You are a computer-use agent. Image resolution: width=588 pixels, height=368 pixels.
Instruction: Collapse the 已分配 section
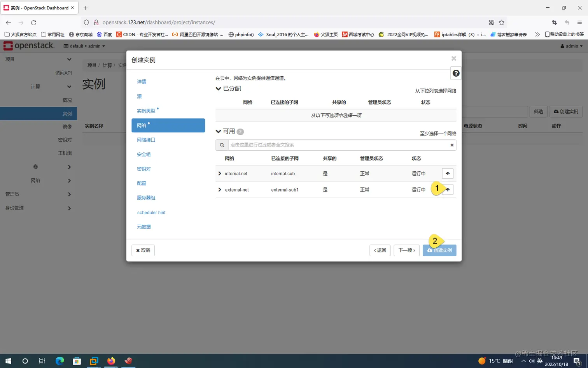coord(219,89)
